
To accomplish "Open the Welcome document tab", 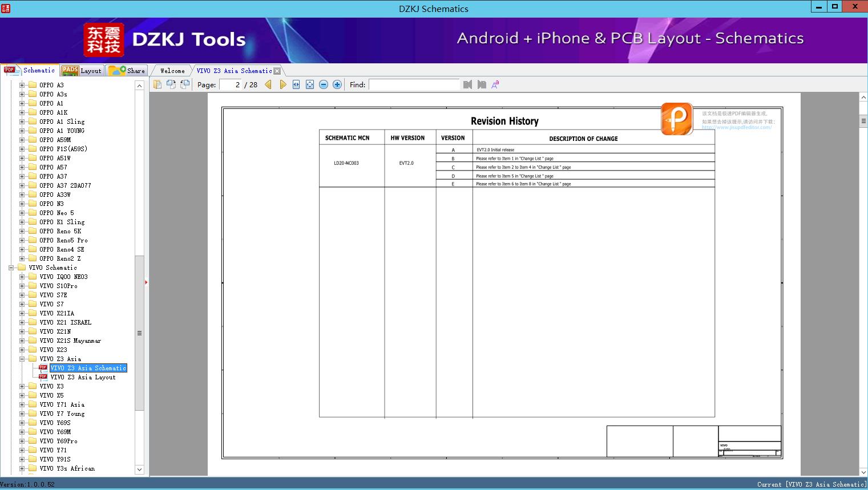I will pos(172,71).
